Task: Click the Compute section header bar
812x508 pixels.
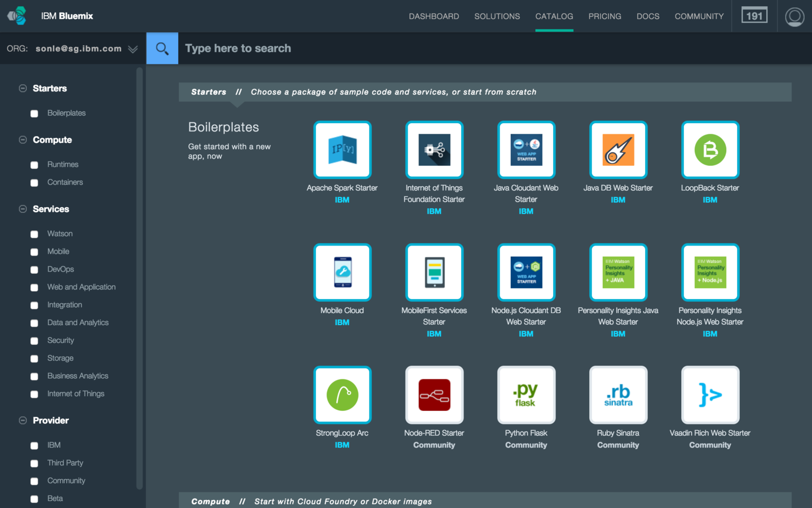Action: coord(485,501)
